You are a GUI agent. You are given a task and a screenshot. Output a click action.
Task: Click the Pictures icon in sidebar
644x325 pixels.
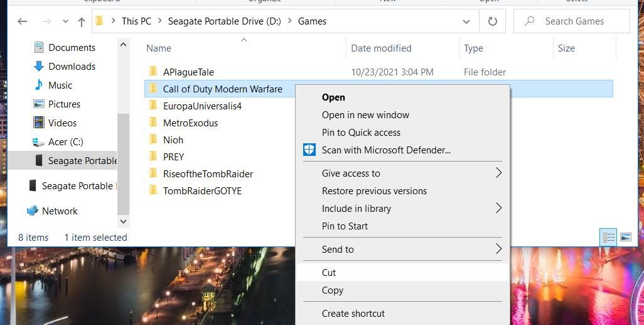(x=39, y=104)
